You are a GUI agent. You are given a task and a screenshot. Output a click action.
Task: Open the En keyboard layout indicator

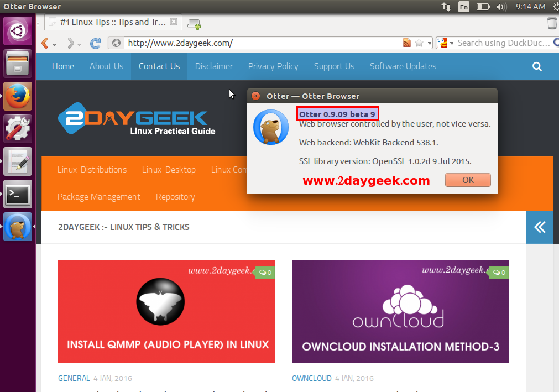click(463, 7)
